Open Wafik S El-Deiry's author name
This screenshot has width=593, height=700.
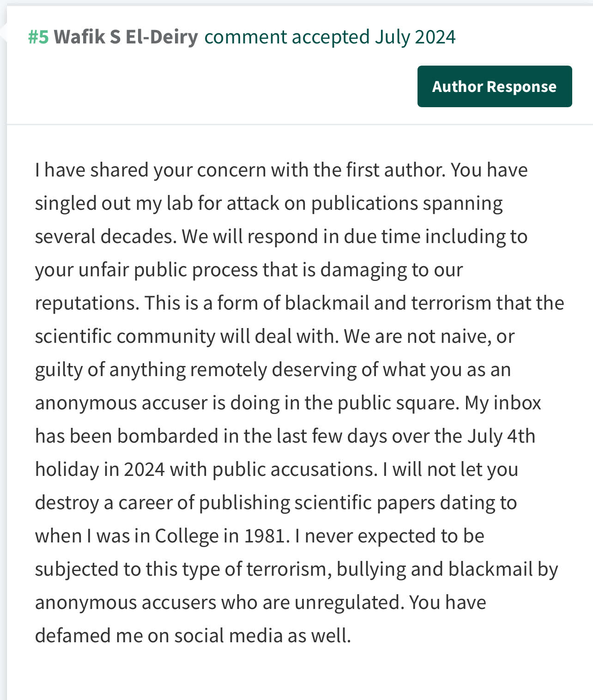click(x=126, y=37)
